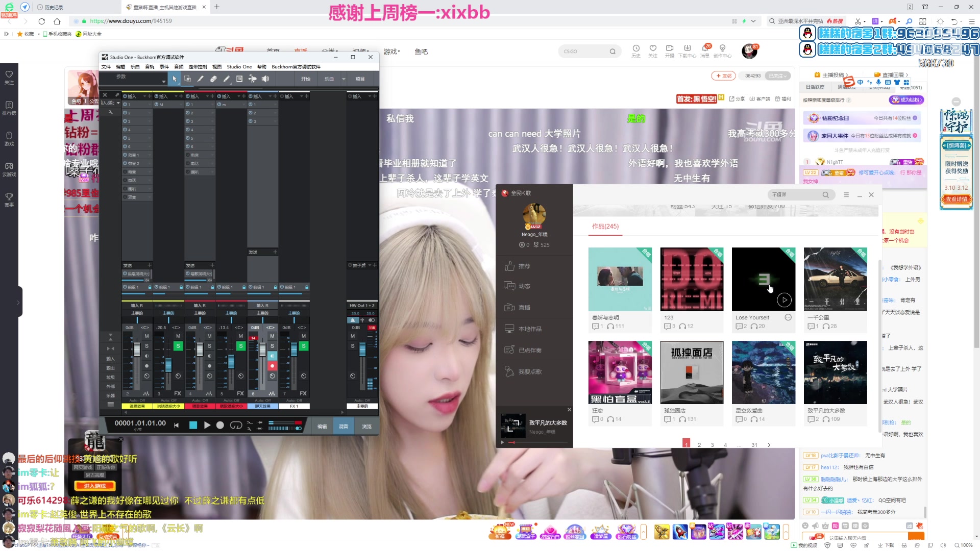Return to zero in Studio One transport

[x=177, y=425]
